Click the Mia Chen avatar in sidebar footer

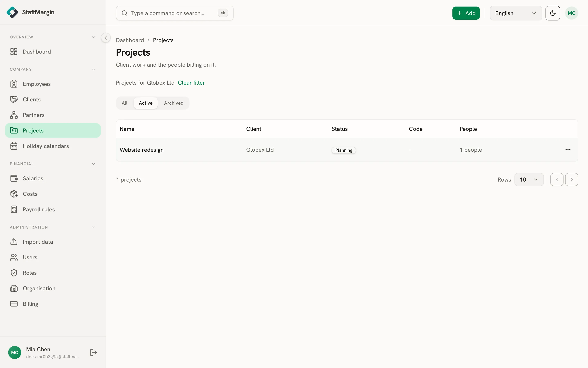click(x=14, y=352)
